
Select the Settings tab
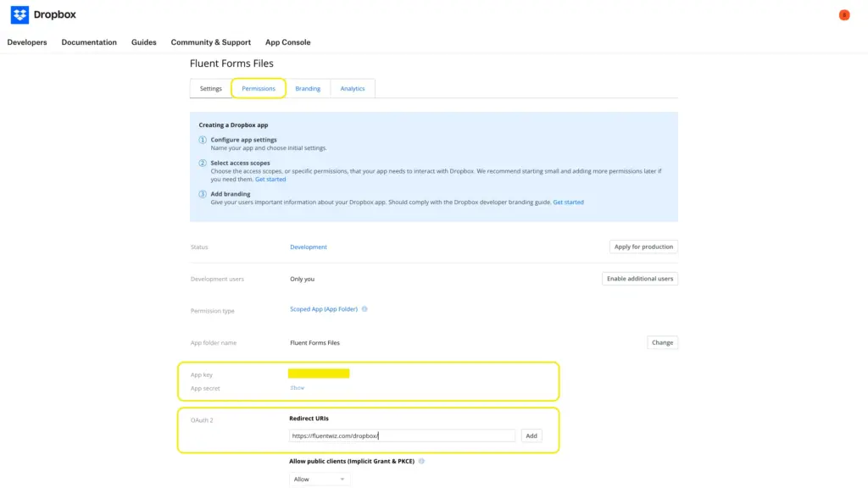click(x=210, y=88)
